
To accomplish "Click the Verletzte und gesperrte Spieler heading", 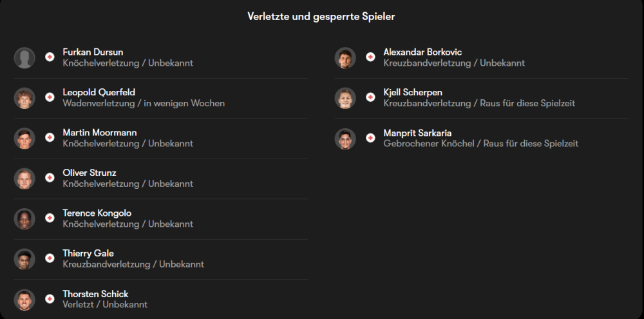I will [x=321, y=17].
